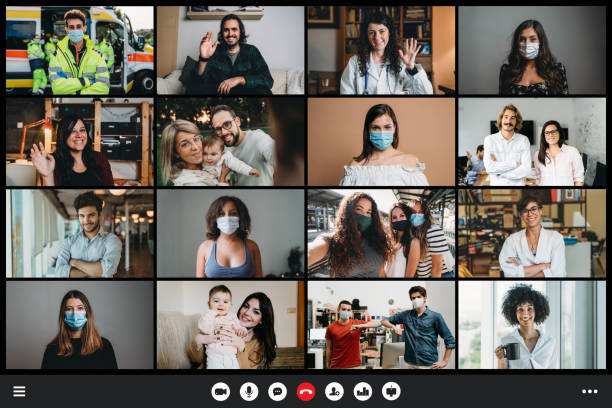
Task: Select the couple holding a baby outdoors tile
Action: point(231,142)
